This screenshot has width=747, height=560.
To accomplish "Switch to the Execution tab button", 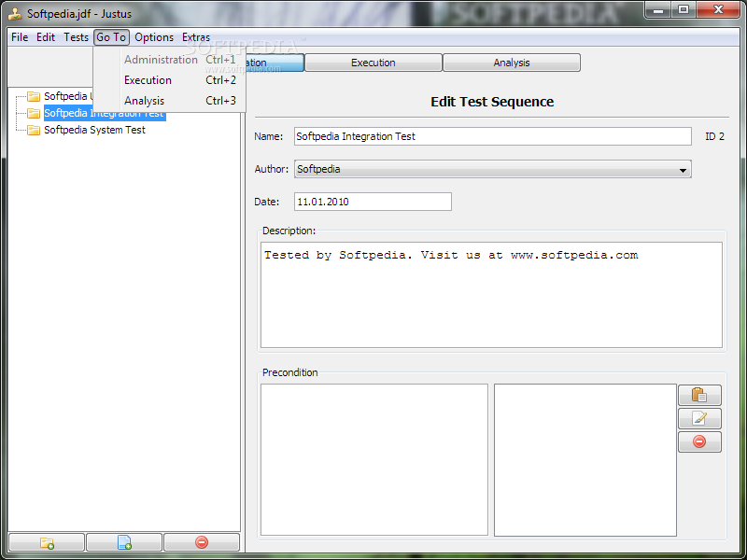I will click(x=373, y=63).
